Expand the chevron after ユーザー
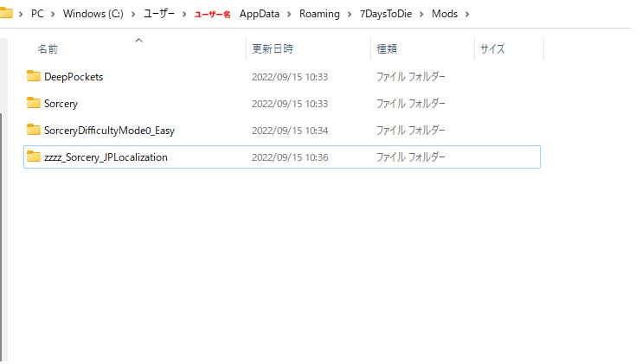The height and width of the screenshot is (364, 642). click(x=184, y=15)
